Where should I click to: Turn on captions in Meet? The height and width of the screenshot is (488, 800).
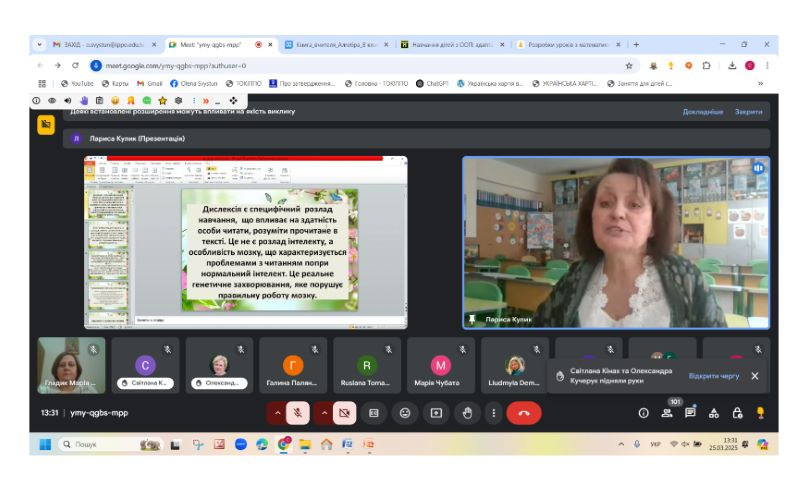point(374,413)
